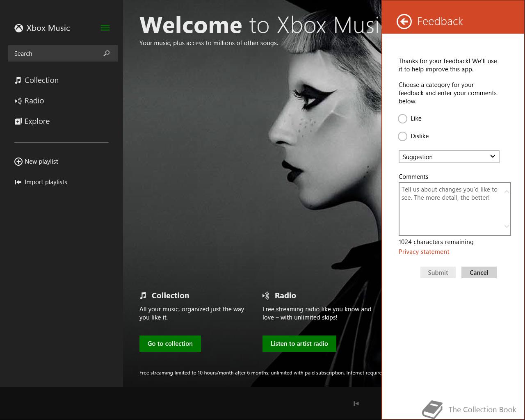The width and height of the screenshot is (525, 420).
Task: Click the previous track icon
Action: [356, 404]
